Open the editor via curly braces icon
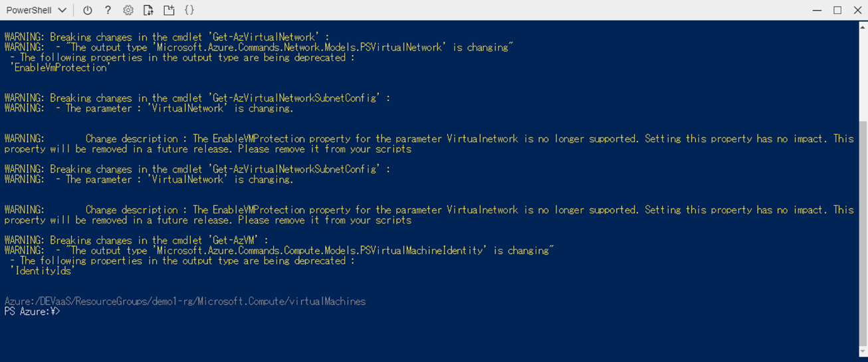Viewport: 868px width, 362px height. 189,10
